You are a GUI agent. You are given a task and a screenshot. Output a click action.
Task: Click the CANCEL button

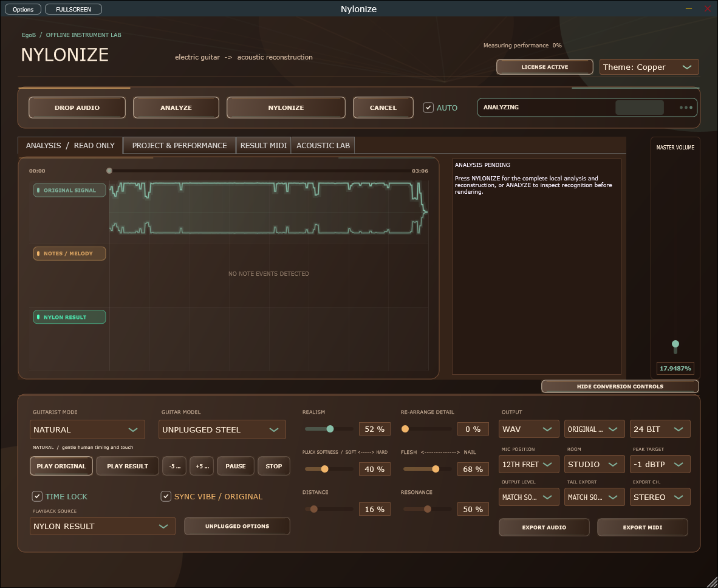pyautogui.click(x=383, y=108)
